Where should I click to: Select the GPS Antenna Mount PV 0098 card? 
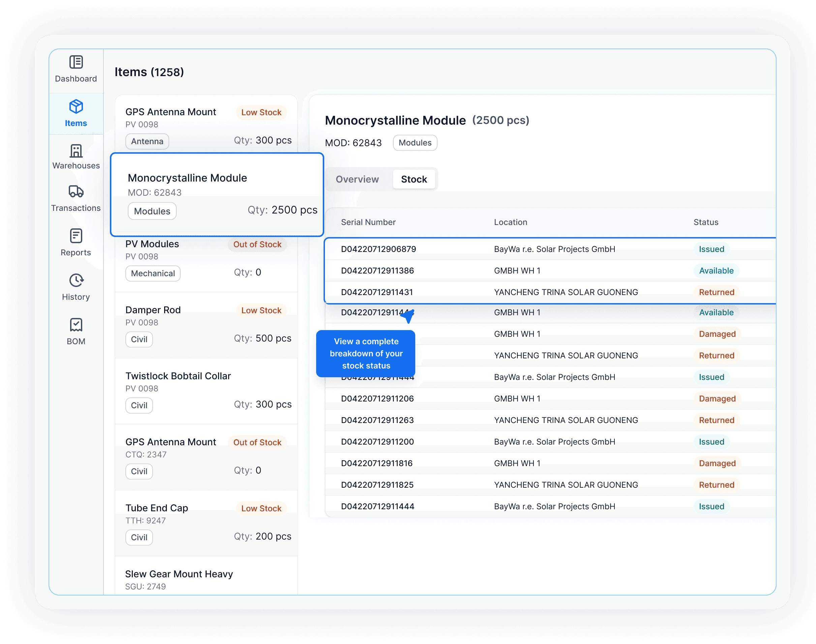(206, 124)
